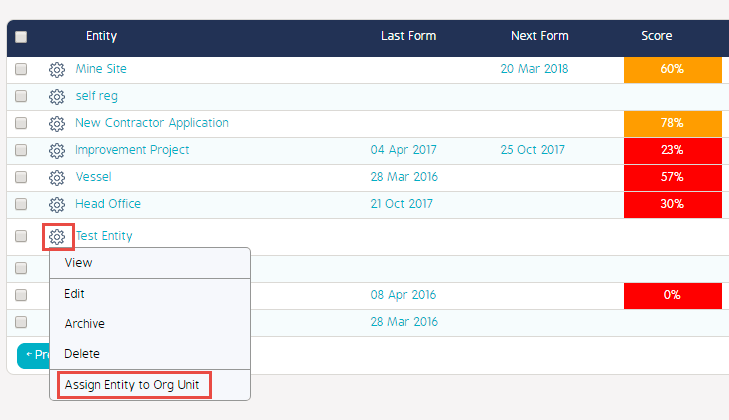Click Archive in the entity menu
The width and height of the screenshot is (729, 420).
(84, 324)
